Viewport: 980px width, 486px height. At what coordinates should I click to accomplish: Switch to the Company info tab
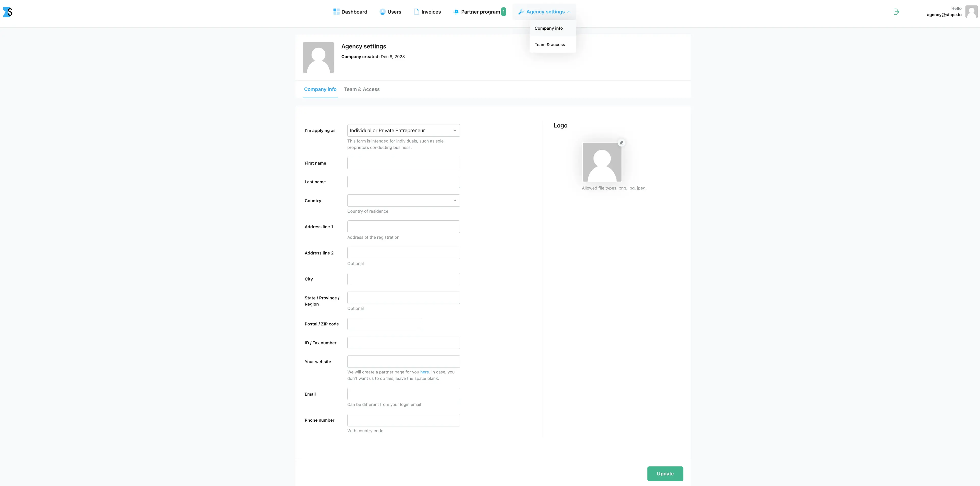pos(320,89)
